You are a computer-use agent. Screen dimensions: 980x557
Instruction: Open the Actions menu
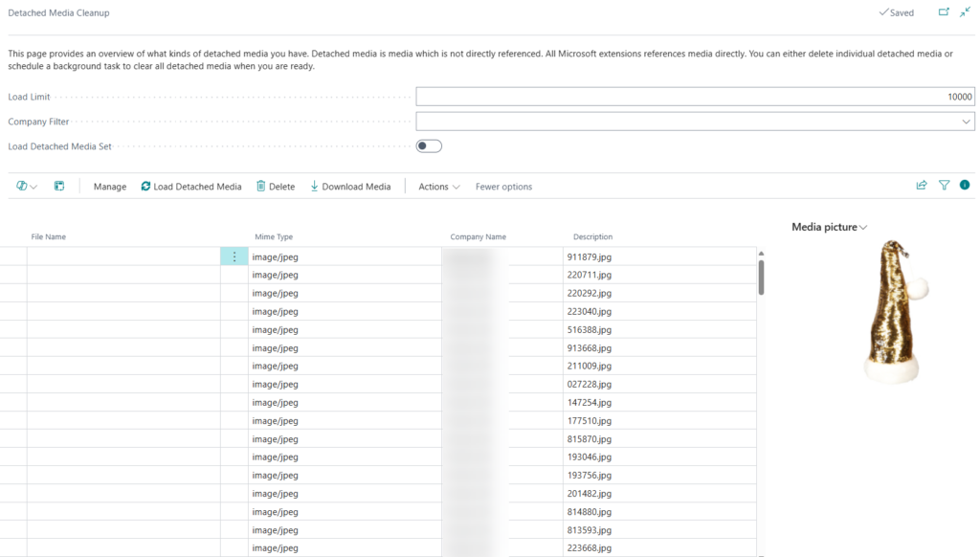pos(438,187)
